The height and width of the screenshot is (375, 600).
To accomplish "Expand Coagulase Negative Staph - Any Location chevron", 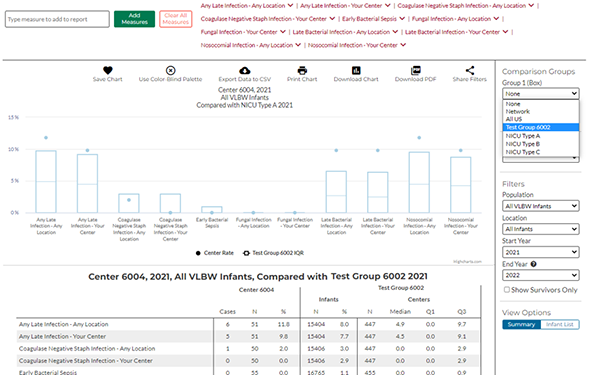I will point(531,5).
